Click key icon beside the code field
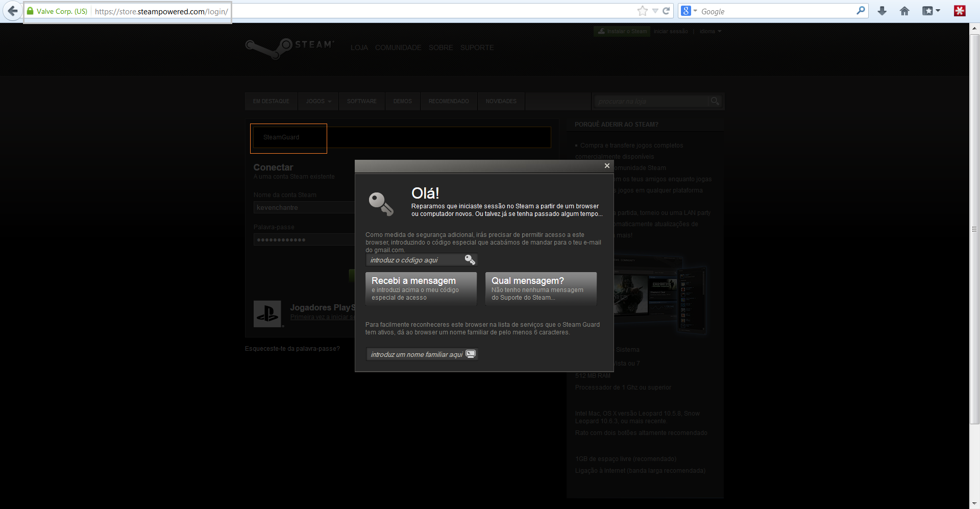This screenshot has width=980, height=509. coord(470,260)
